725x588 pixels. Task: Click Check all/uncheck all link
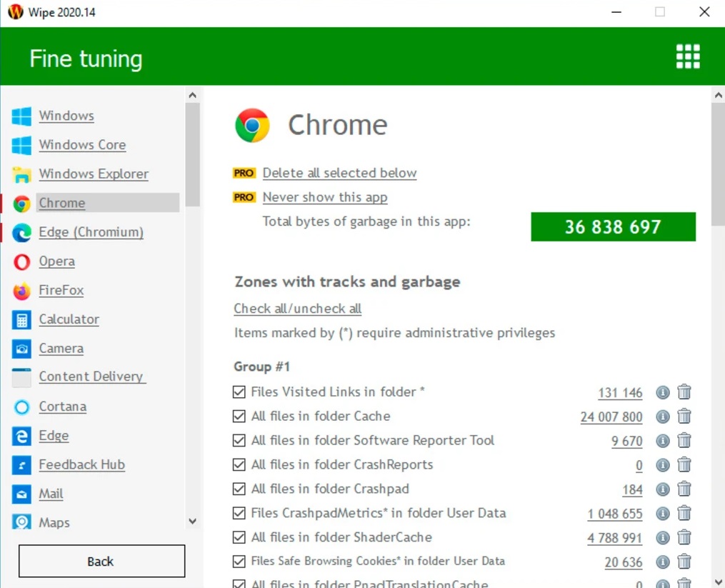click(297, 309)
